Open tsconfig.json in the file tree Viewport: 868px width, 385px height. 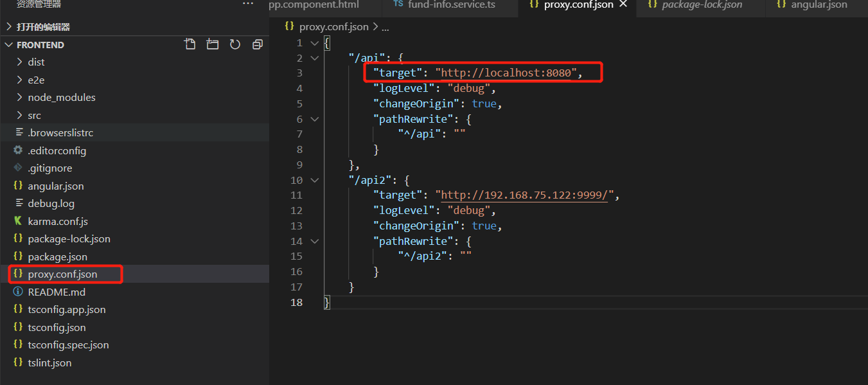(134, 327)
